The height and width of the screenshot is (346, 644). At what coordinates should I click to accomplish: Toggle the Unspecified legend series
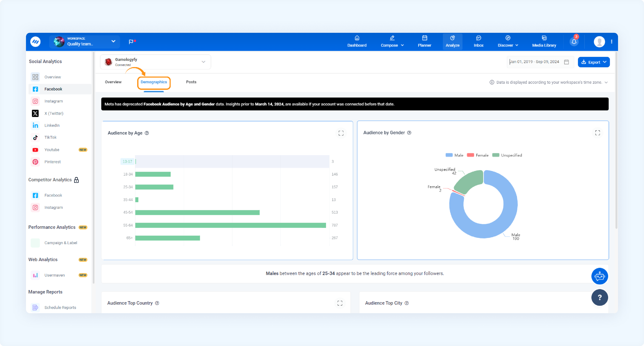tap(507, 155)
